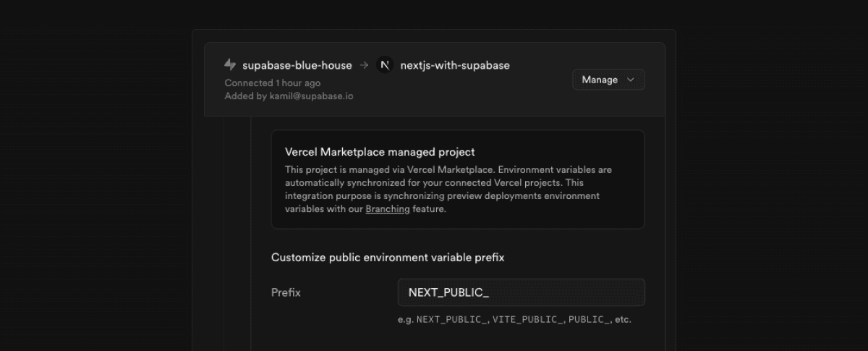Click the 'Prefix' field label
Viewport: 868px width, 351px height.
286,292
